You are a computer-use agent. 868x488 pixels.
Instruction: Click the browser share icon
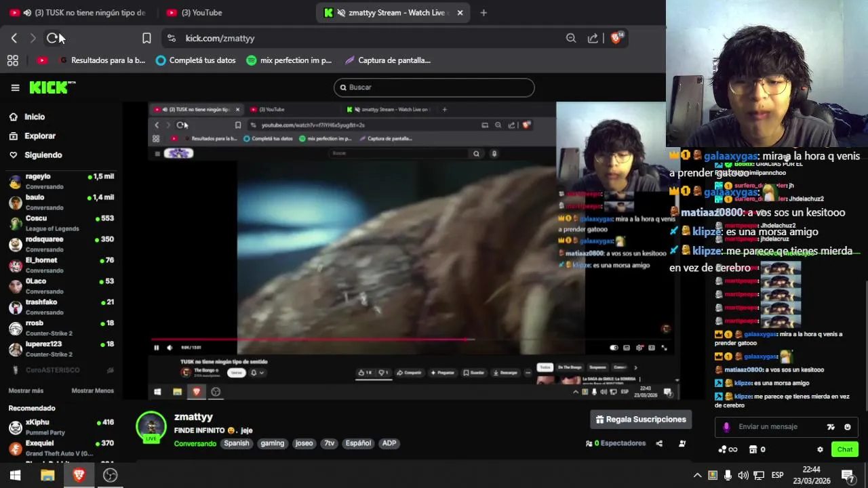pos(593,39)
